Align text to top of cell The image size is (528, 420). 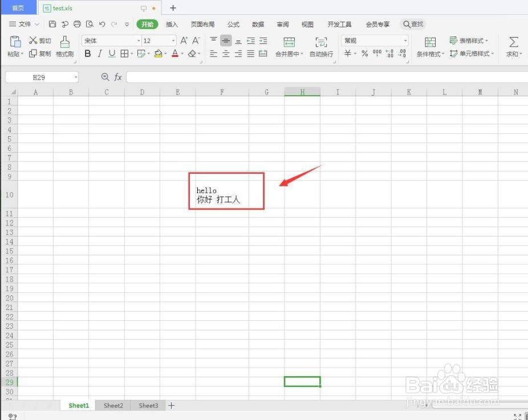tap(213, 40)
